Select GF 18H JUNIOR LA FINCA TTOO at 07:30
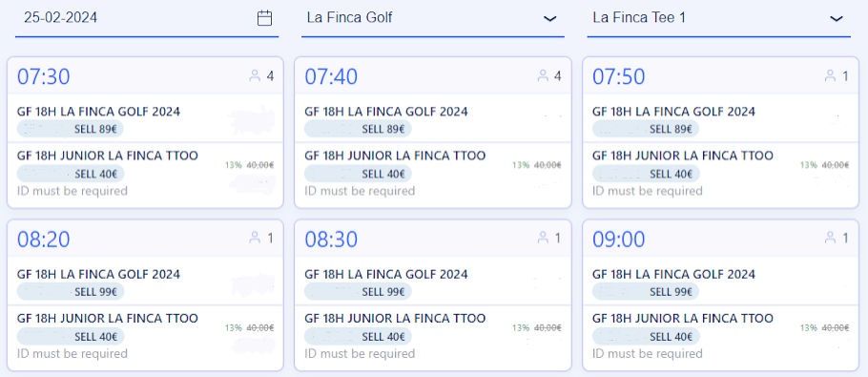 coord(108,157)
